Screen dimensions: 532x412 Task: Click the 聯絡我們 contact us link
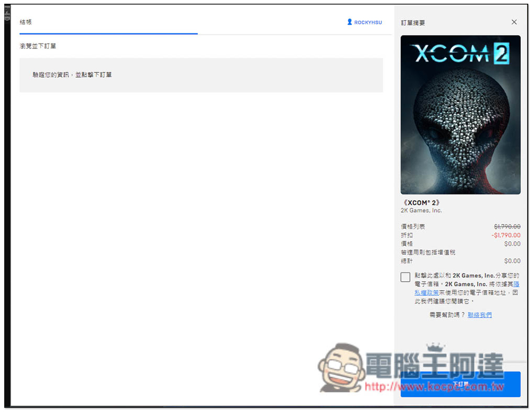pos(479,315)
